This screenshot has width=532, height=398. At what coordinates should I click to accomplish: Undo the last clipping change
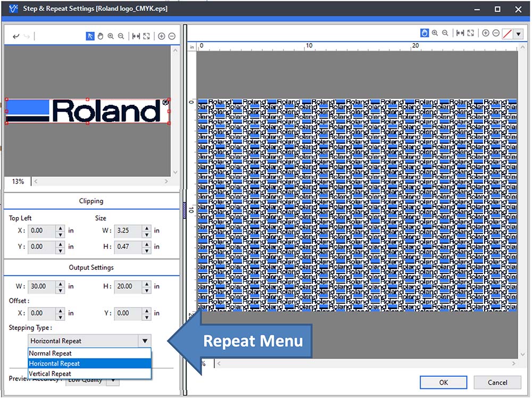[16, 36]
